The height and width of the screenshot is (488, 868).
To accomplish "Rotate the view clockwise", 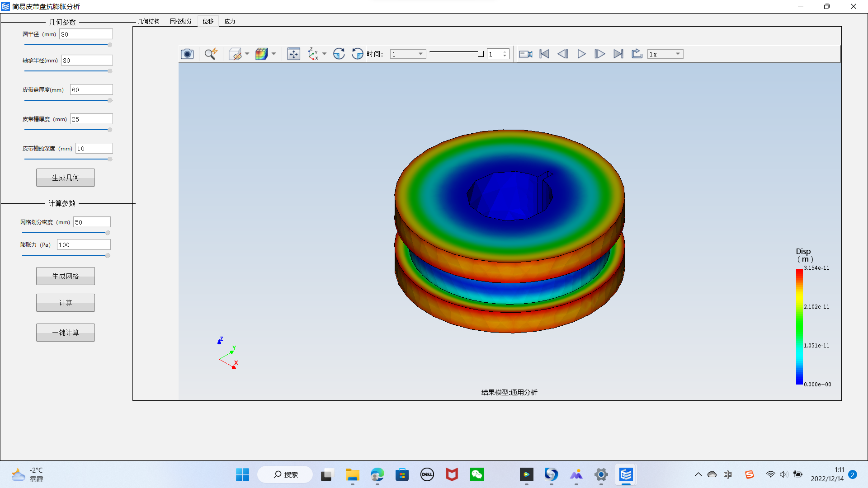I will click(339, 54).
